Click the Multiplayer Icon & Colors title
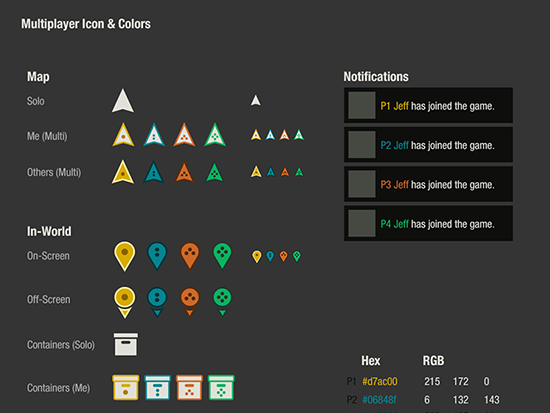 click(x=86, y=24)
